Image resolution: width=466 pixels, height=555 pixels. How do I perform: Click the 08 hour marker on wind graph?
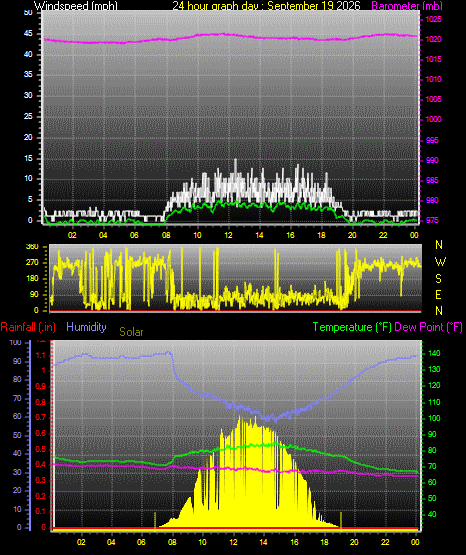tap(166, 235)
